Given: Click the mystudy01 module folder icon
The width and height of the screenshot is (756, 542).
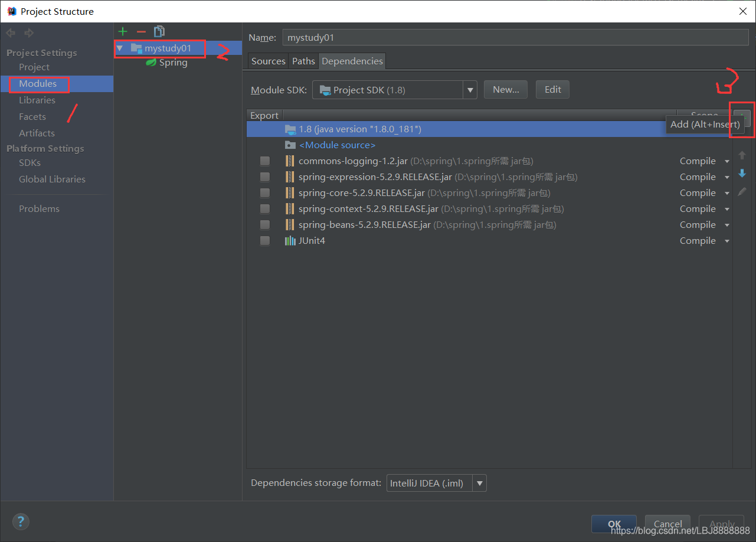Looking at the screenshot, I should (136, 48).
